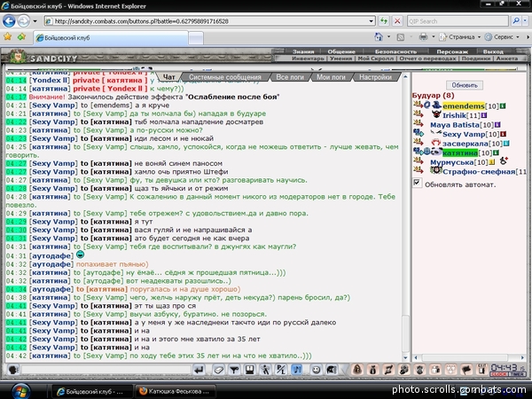Image resolution: width=532 pixels, height=399 pixels.
Task: Open the Отчет о переводах link
Action: tap(427, 59)
